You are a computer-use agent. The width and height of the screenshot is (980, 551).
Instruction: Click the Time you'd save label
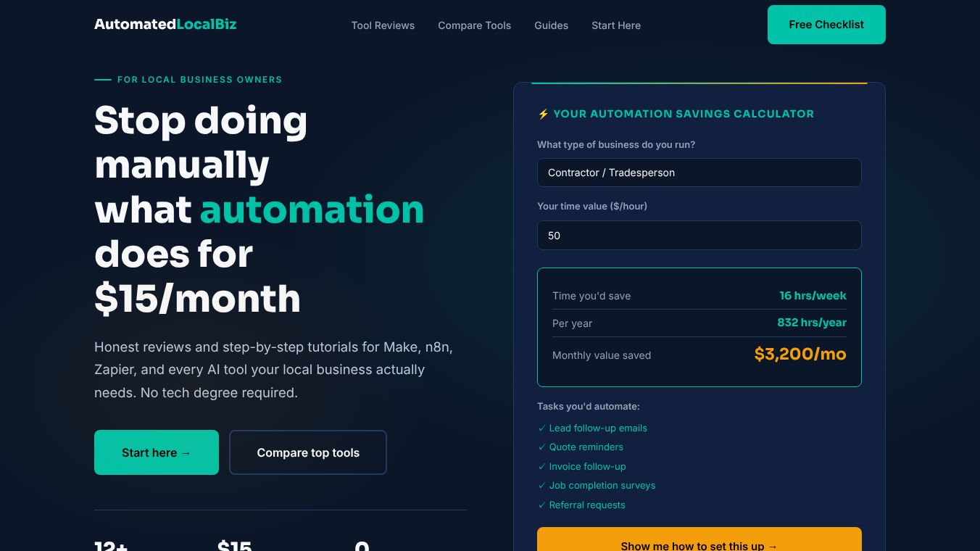[591, 296]
